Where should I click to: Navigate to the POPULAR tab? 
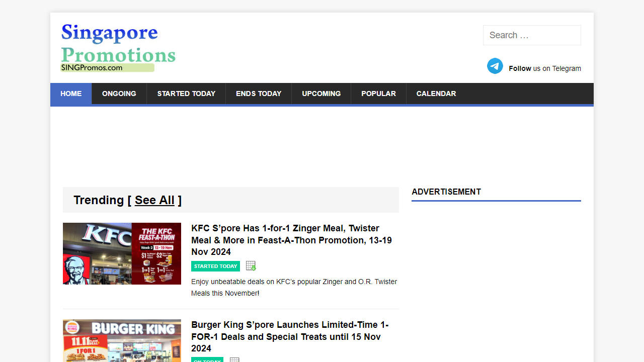click(x=378, y=94)
